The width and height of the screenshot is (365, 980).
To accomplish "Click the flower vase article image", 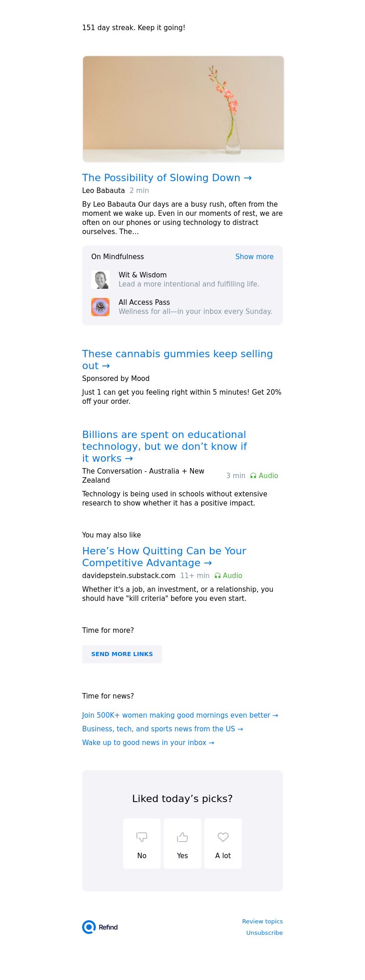I will pyautogui.click(x=183, y=109).
